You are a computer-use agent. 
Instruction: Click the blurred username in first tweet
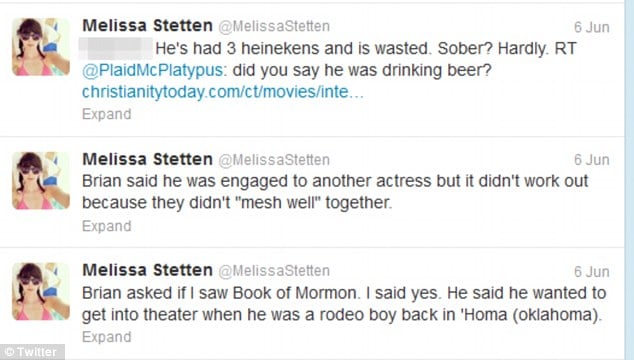(116, 48)
